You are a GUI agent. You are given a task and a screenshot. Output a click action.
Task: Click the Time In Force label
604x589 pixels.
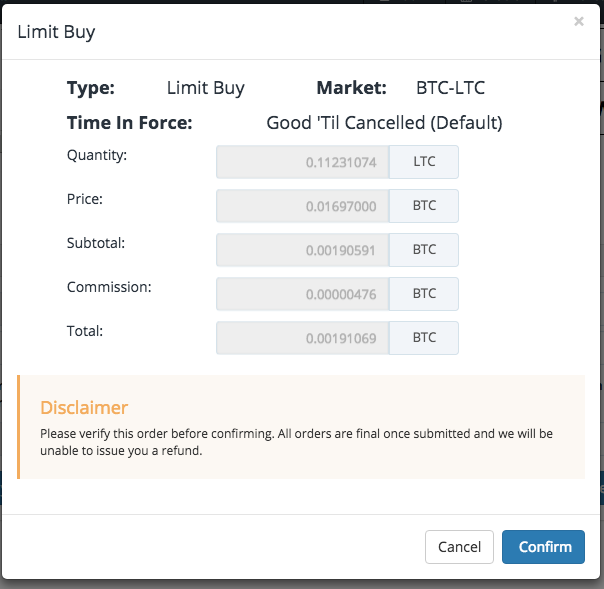pyautogui.click(x=129, y=123)
